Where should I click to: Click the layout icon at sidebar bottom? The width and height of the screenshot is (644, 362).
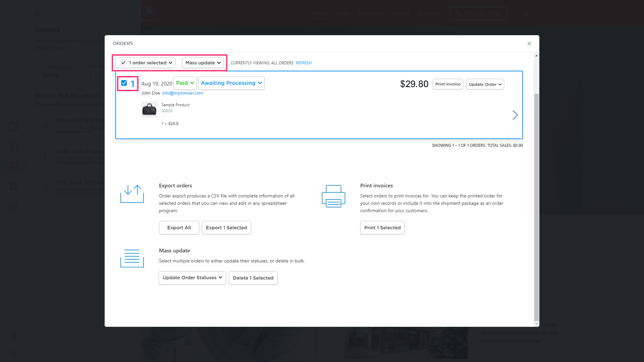(x=13, y=337)
